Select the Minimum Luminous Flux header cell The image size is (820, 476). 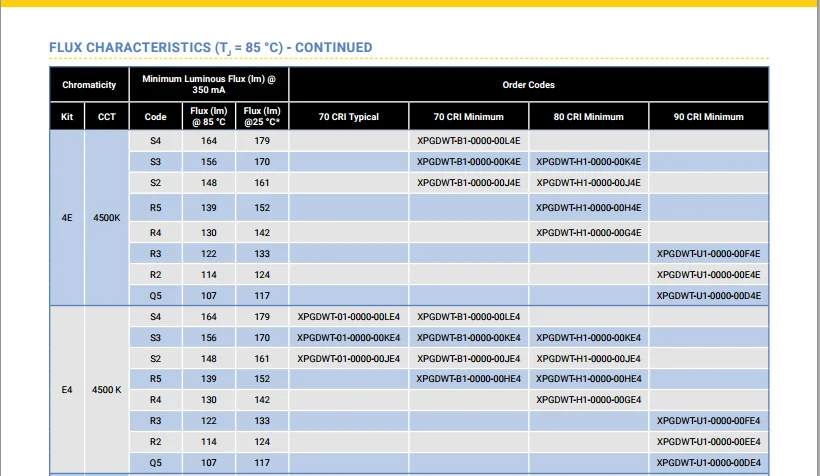[208, 84]
